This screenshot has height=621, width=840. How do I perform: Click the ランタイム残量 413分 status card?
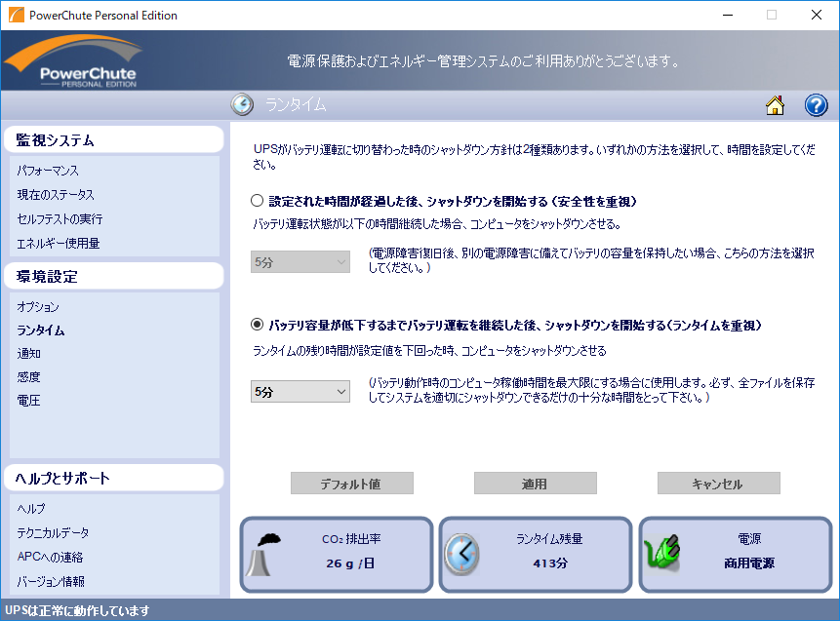click(x=536, y=555)
